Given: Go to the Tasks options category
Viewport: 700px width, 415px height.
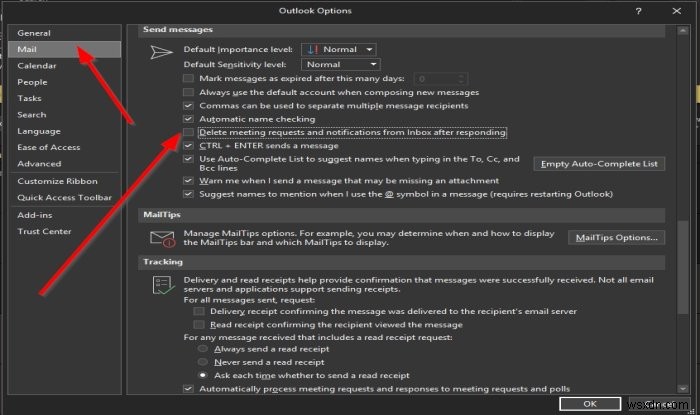Looking at the screenshot, I should [x=64, y=99].
